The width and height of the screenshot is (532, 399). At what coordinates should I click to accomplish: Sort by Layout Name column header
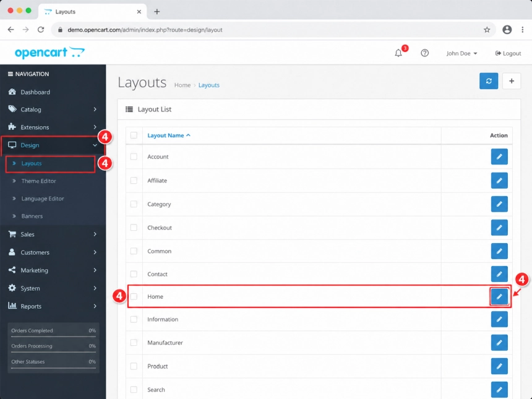point(169,135)
